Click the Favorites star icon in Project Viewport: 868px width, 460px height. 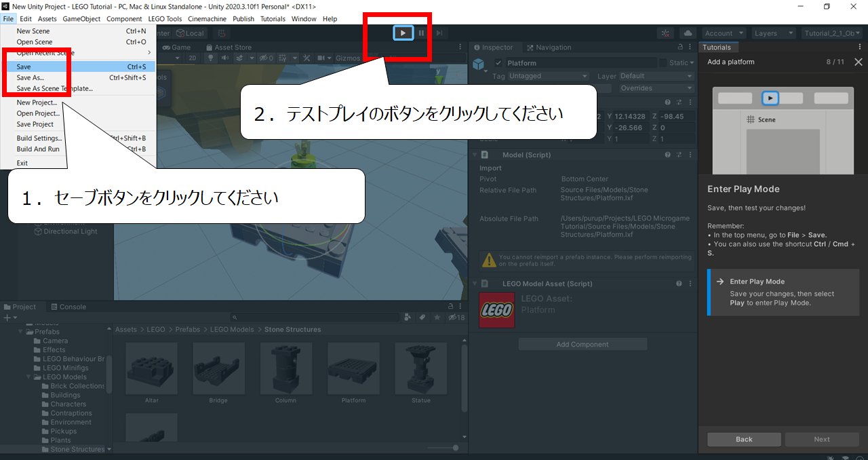click(x=437, y=317)
